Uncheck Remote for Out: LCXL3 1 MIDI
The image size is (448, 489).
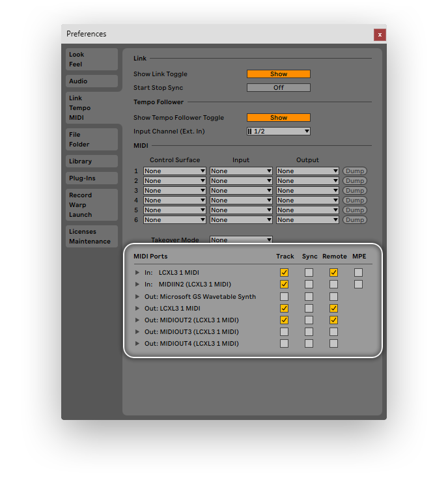click(x=333, y=309)
